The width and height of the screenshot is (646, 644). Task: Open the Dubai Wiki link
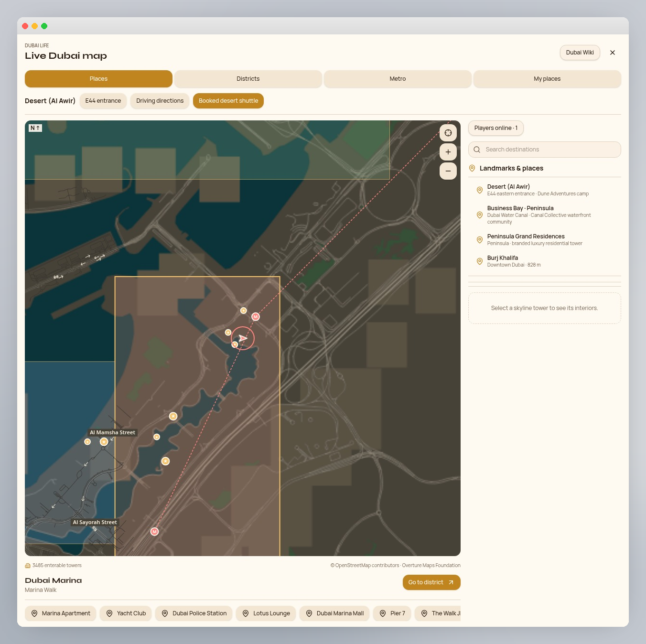[580, 53]
